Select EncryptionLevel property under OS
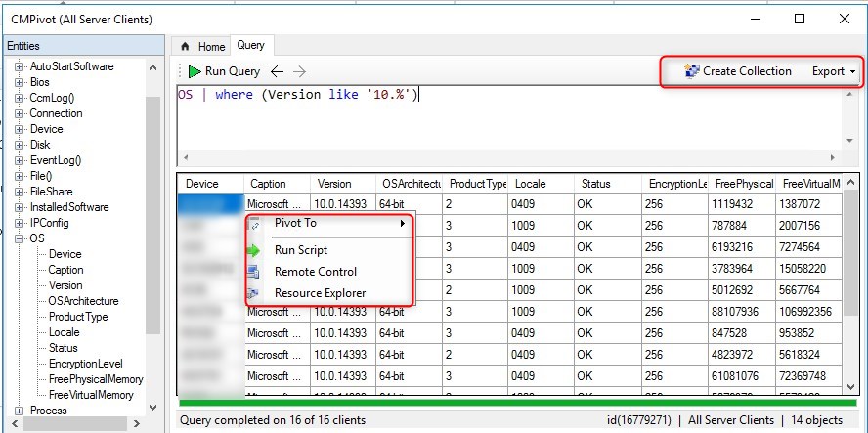This screenshot has width=868, height=433. [x=86, y=364]
